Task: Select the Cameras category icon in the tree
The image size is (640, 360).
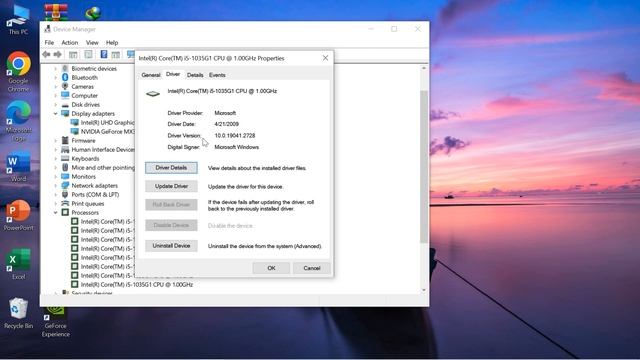Action: (65, 86)
